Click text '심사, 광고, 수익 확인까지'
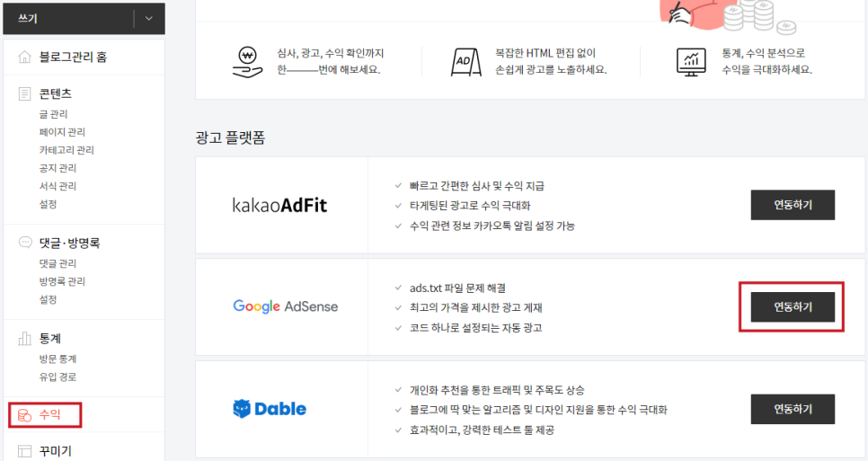 point(331,53)
